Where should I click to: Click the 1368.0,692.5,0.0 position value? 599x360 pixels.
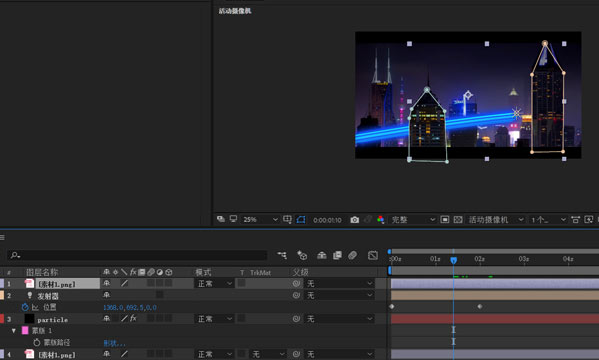[130, 307]
